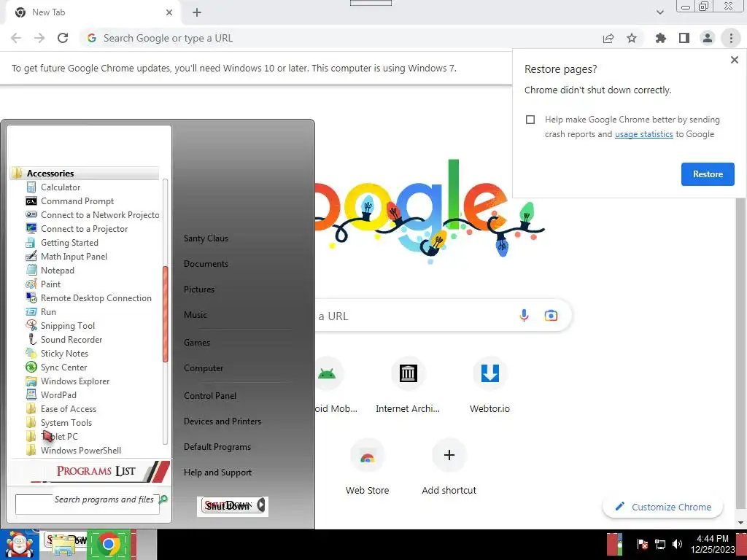Viewport: 747px width, 560px height.
Task: Open a new Chrome tab
Action: tap(197, 12)
